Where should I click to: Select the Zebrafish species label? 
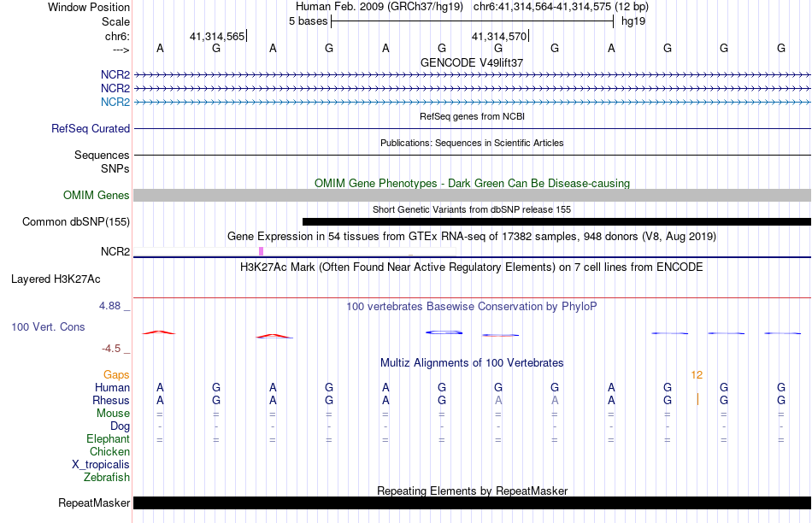click(x=107, y=477)
